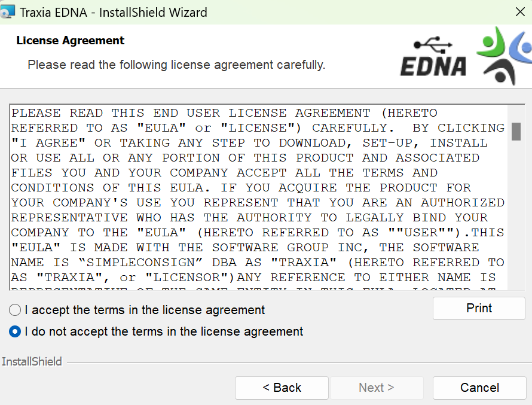Click inside the license agreement text box
The height and width of the screenshot is (405, 532).
click(x=257, y=197)
